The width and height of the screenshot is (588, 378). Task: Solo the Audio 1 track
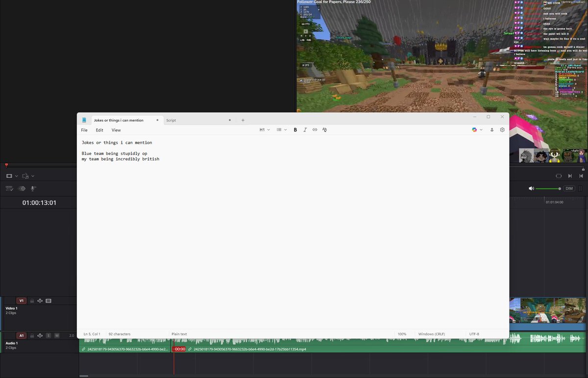pyautogui.click(x=49, y=335)
